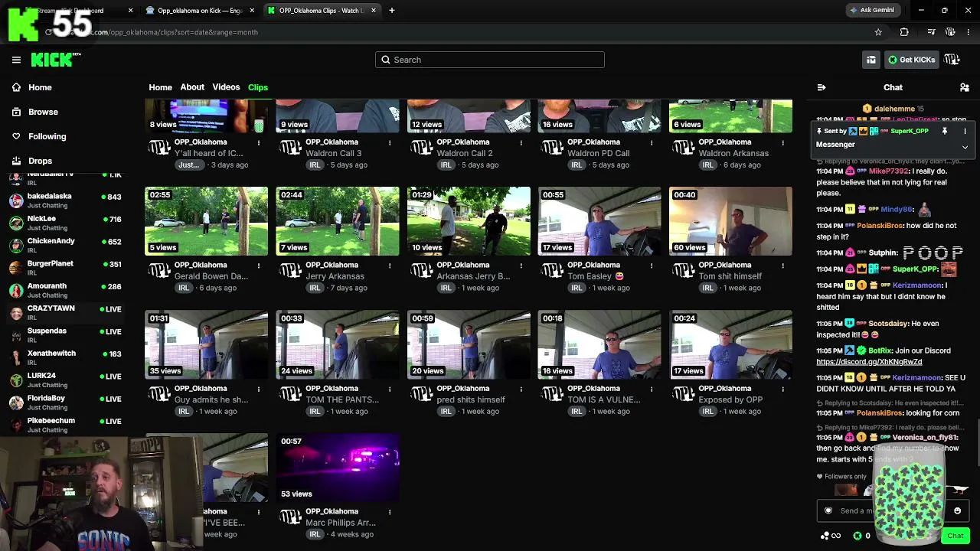Open options menu for Exposed by OPP clip
The image size is (980, 551).
782,389
